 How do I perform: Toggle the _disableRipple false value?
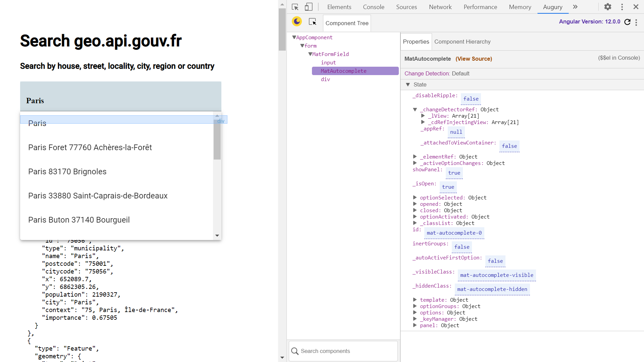click(x=471, y=99)
